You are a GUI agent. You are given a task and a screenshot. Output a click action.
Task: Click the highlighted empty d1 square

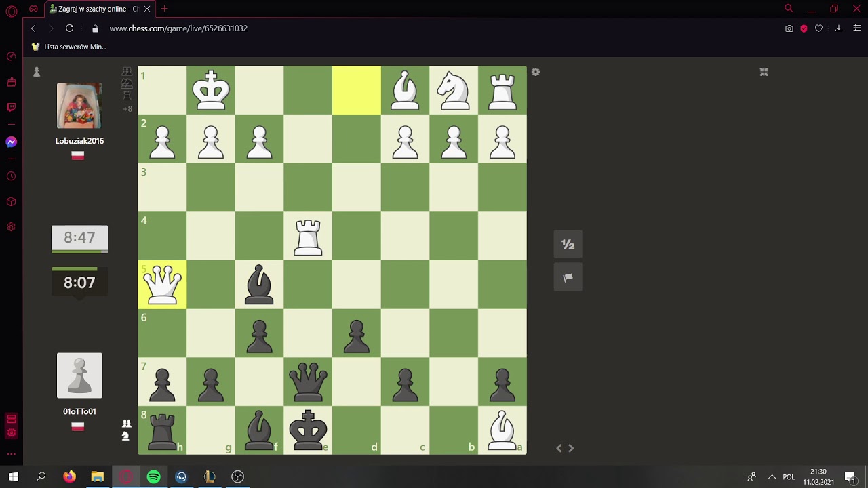point(357,90)
